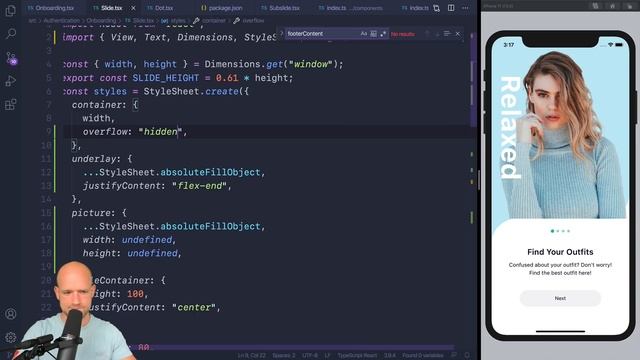Change UTF-8 encoding in status bar
The width and height of the screenshot is (640, 360).
[x=310, y=356]
